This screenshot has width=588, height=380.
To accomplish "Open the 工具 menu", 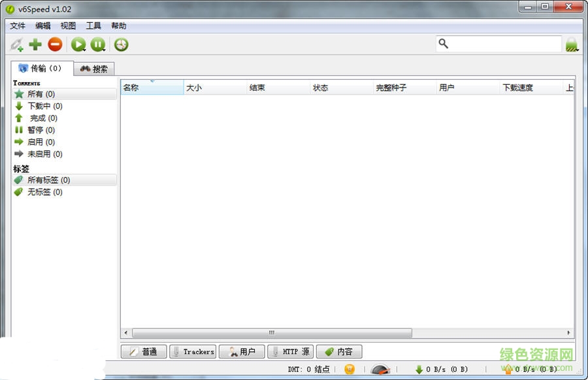I will pyautogui.click(x=93, y=26).
